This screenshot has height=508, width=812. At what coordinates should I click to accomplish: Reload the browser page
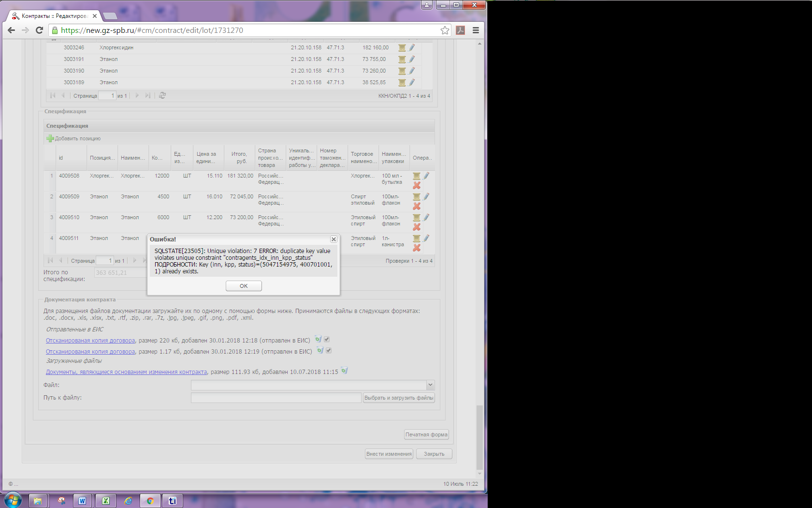[40, 30]
